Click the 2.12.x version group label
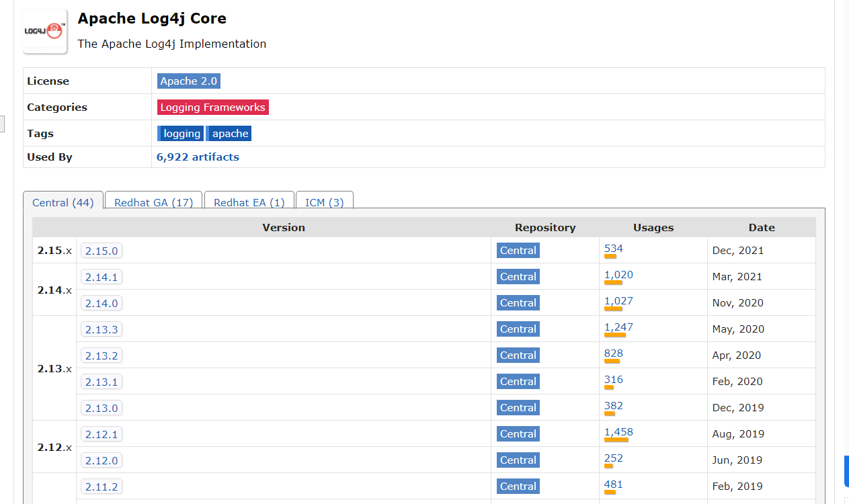 54,448
